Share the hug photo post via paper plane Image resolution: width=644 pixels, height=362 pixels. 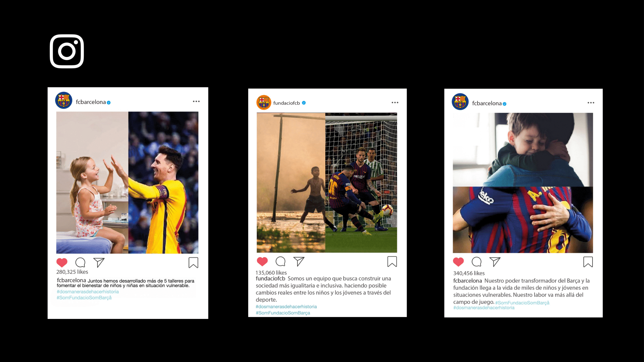[495, 262]
